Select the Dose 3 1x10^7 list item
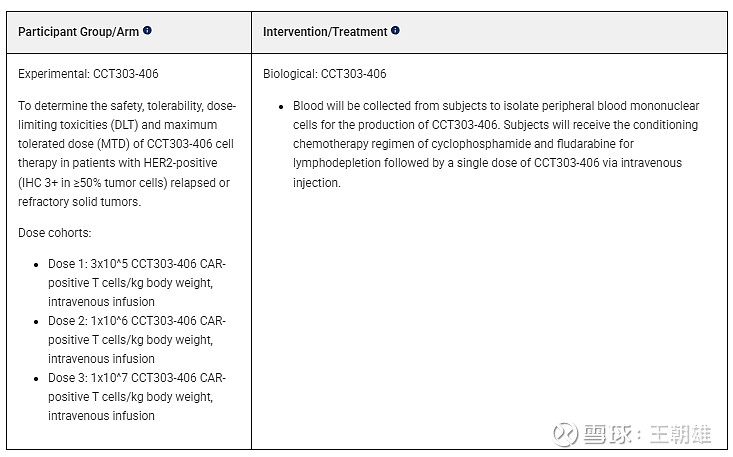The image size is (733, 457). tap(137, 397)
